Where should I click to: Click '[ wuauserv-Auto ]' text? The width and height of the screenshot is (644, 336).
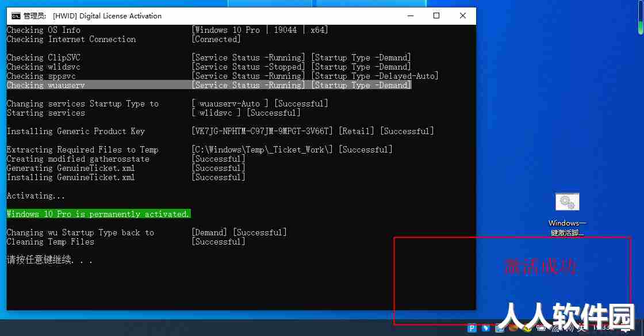pyautogui.click(x=230, y=104)
